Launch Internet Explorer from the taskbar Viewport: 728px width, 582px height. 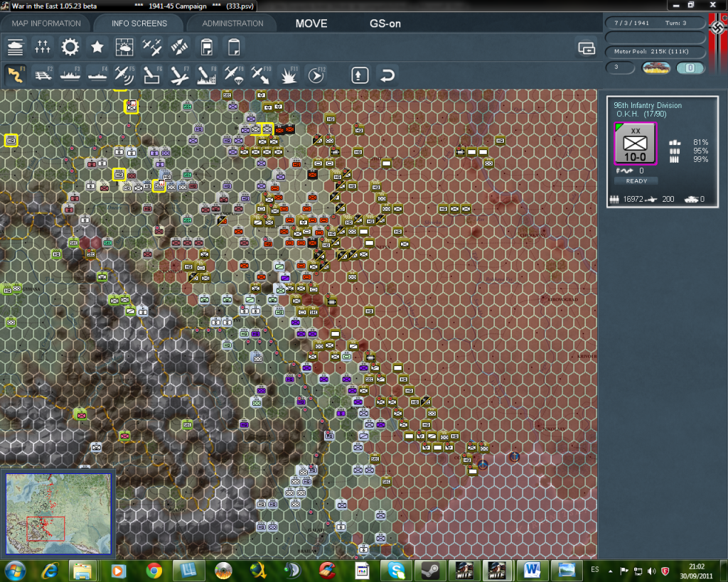click(49, 571)
